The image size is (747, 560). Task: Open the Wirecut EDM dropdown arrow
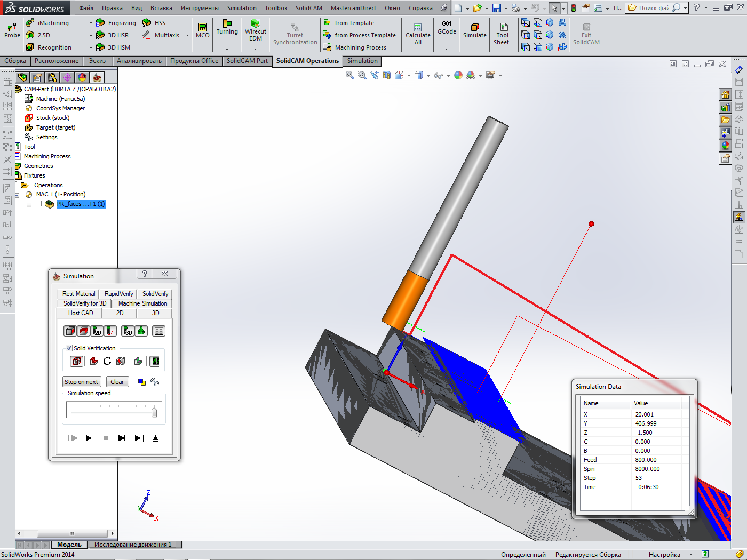click(256, 49)
